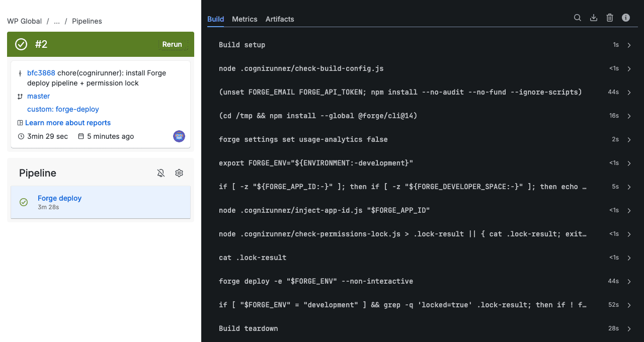The height and width of the screenshot is (342, 644).
Task: Expand the unset FORGE_EMAIL npm install chevron
Action: point(629,92)
